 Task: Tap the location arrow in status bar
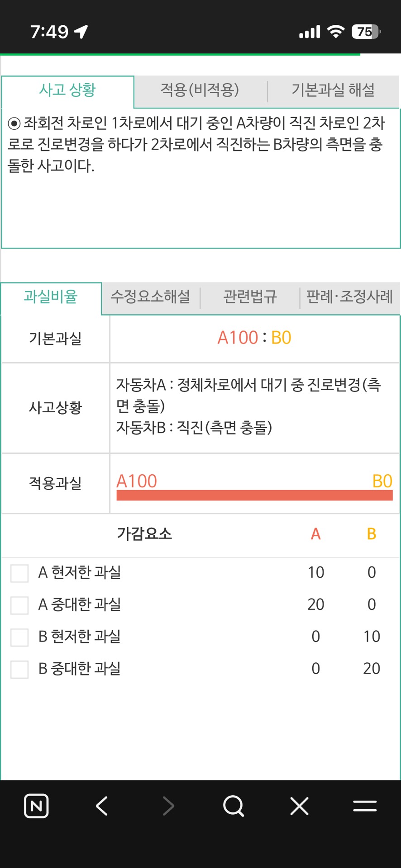coord(81,32)
